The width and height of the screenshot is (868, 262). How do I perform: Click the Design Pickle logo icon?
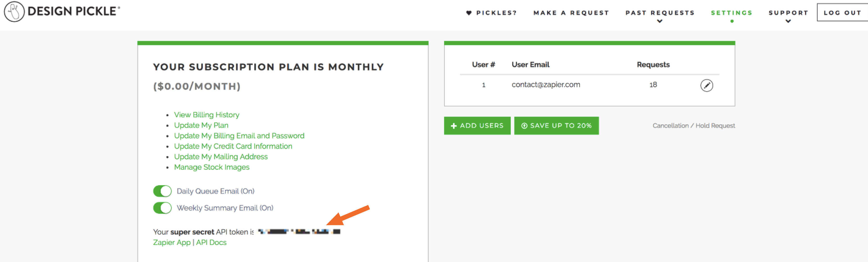(14, 11)
